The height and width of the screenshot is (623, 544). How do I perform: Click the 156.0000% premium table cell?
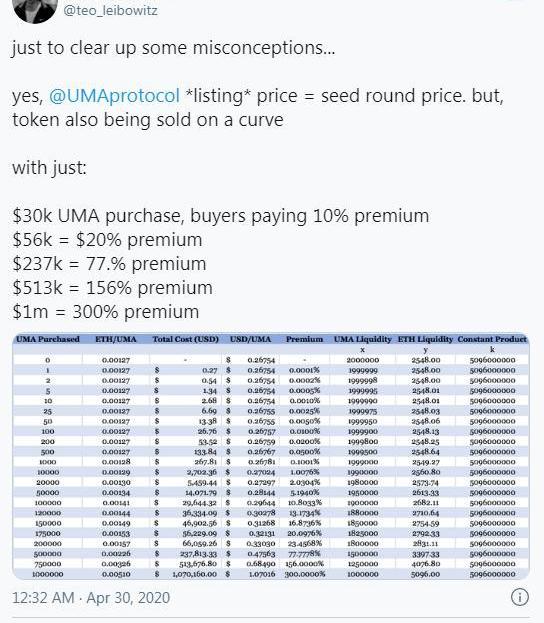tap(304, 563)
